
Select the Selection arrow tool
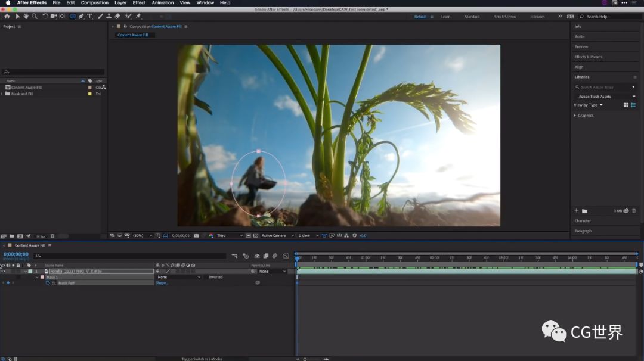click(17, 17)
